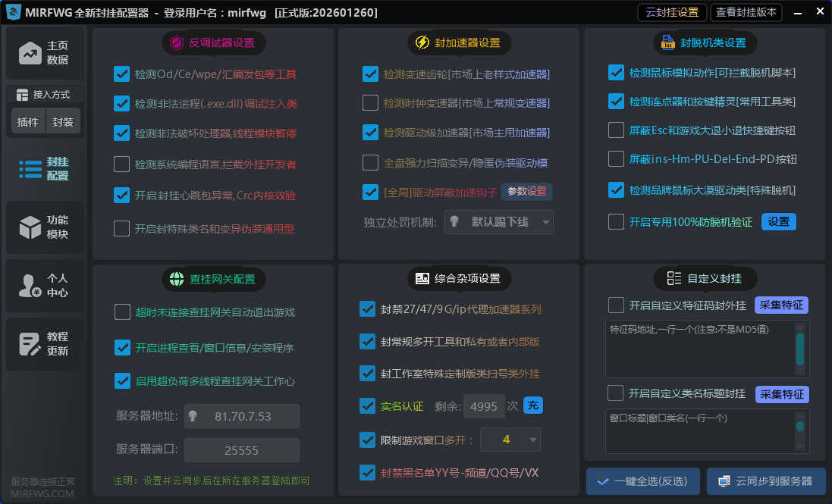Enable 屏蔽Esc和游戏大退小退 option
Viewport: 832px width, 504px height.
(x=615, y=130)
